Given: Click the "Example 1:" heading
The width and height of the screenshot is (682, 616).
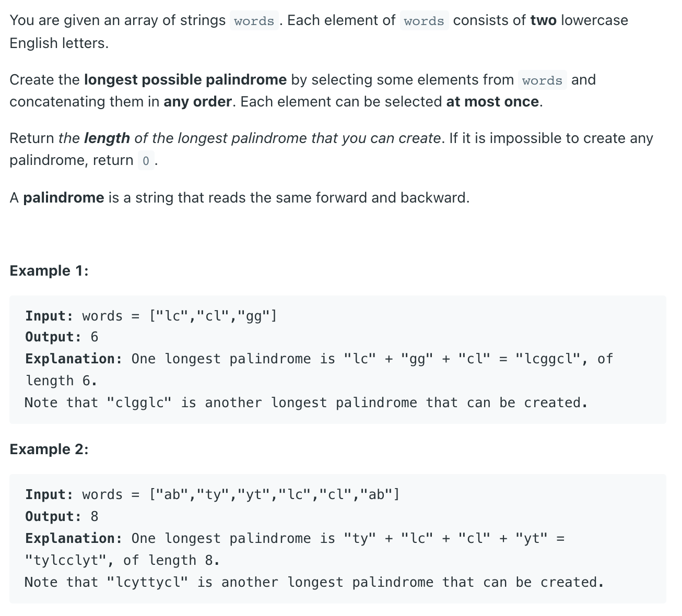Looking at the screenshot, I should [49, 271].
